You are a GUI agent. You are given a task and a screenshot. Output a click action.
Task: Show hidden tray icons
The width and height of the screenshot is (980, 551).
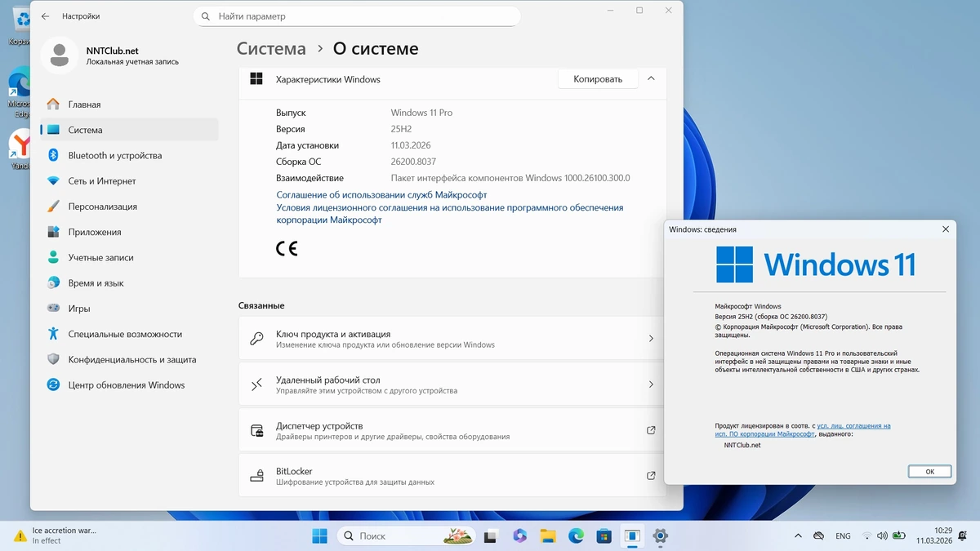pos(798,536)
